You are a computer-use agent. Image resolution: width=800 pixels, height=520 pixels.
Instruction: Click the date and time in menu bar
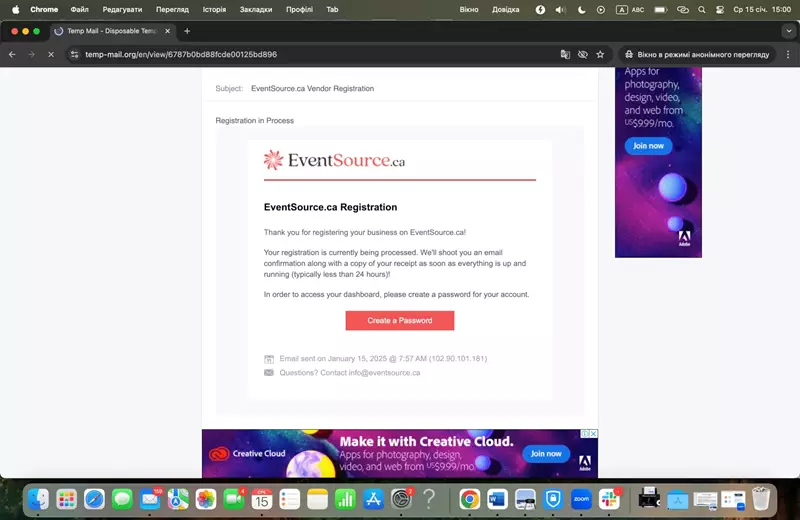[x=762, y=10]
